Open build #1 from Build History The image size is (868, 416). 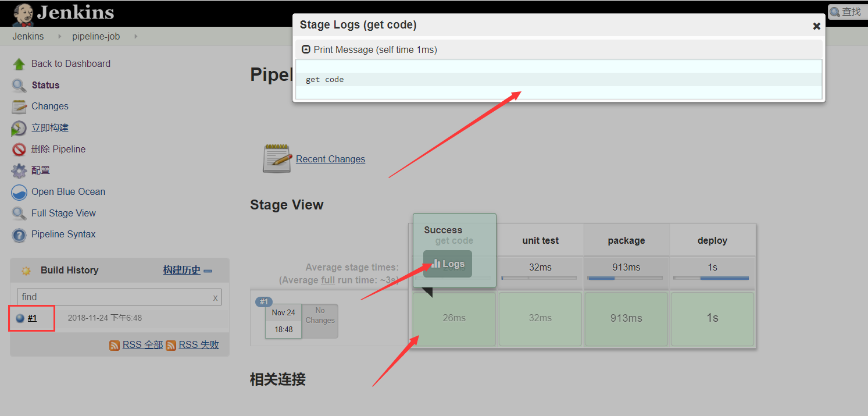pyautogui.click(x=31, y=318)
